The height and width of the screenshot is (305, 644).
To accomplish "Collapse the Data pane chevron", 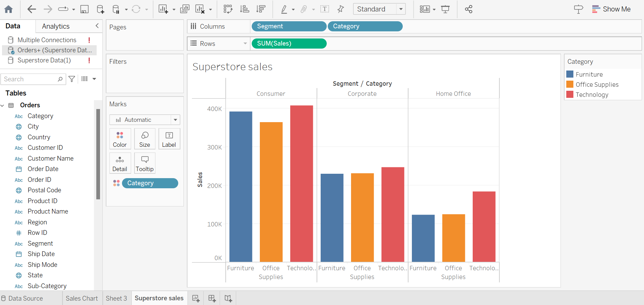I will point(97,26).
